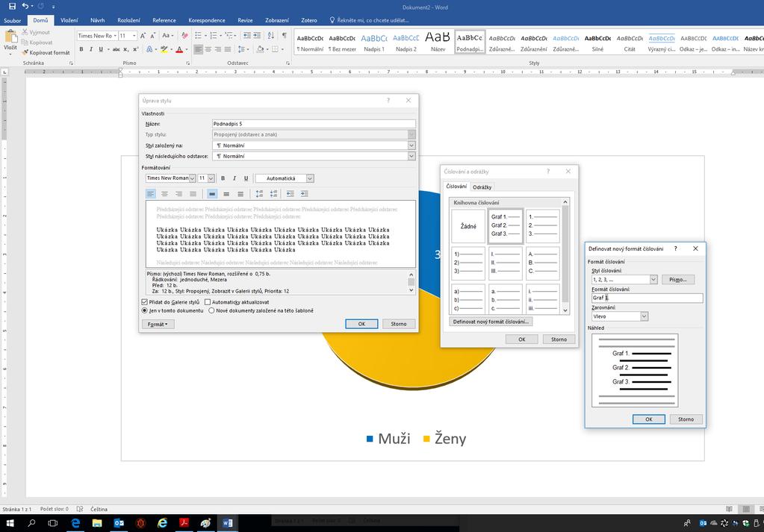Click text highlight color in ribbon

tap(164, 49)
